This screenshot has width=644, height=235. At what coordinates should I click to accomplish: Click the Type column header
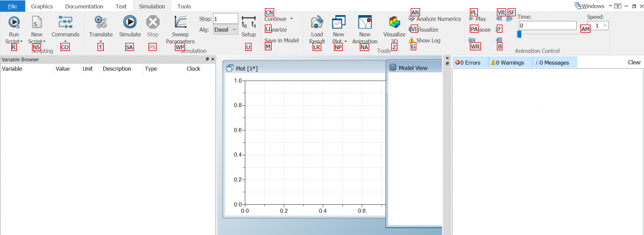pos(164,69)
